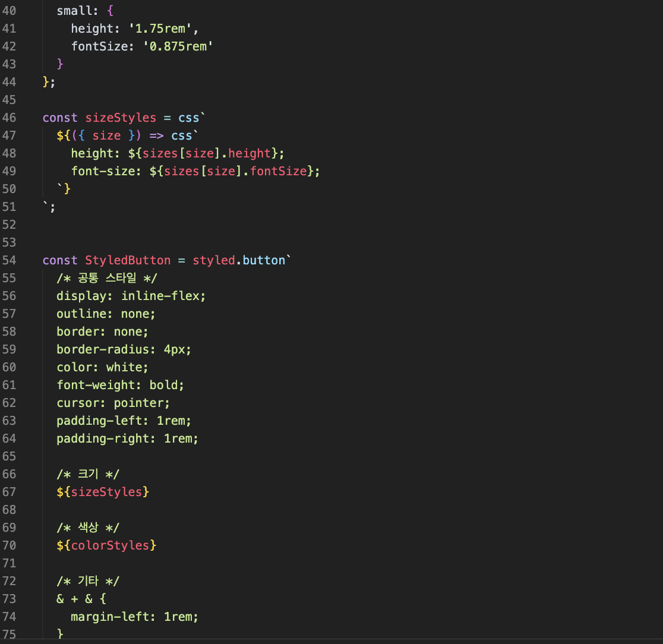Click the comment "/* 크기 */"
Screen dimensions: 663x644
click(88, 474)
